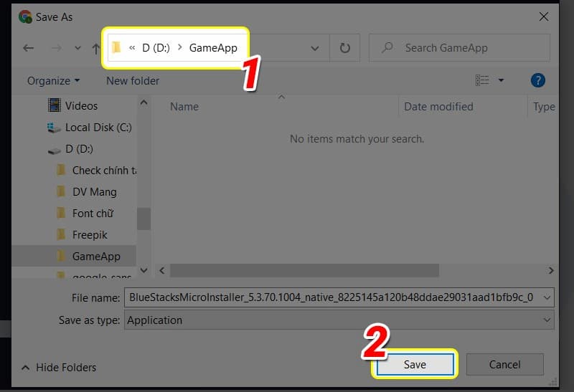The image size is (574, 392).
Task: Sort by Date modified column header
Action: pyautogui.click(x=438, y=106)
